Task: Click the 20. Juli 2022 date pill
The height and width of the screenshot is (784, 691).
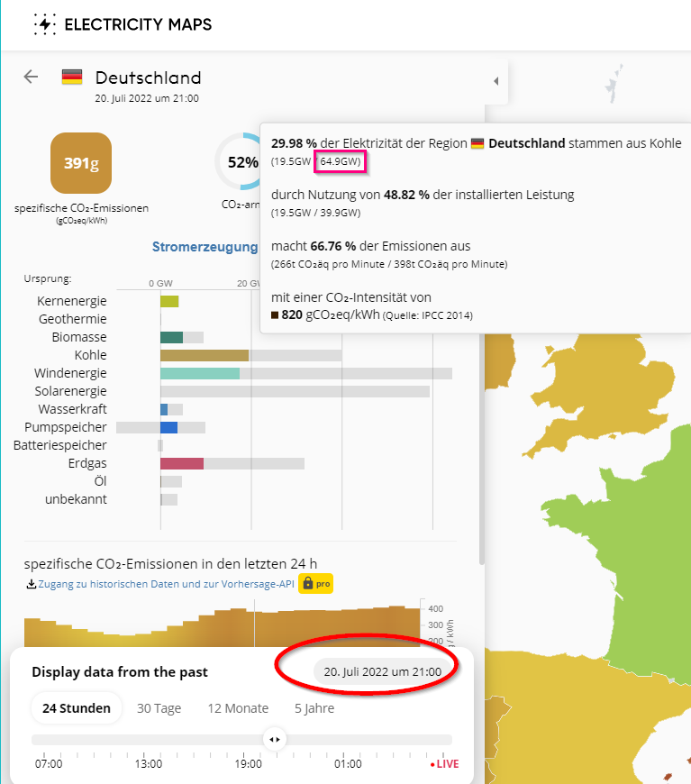Action: pyautogui.click(x=382, y=671)
